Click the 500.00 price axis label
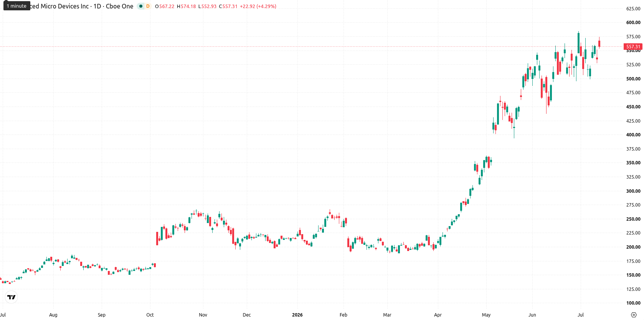This screenshot has width=644, height=320. click(633, 79)
